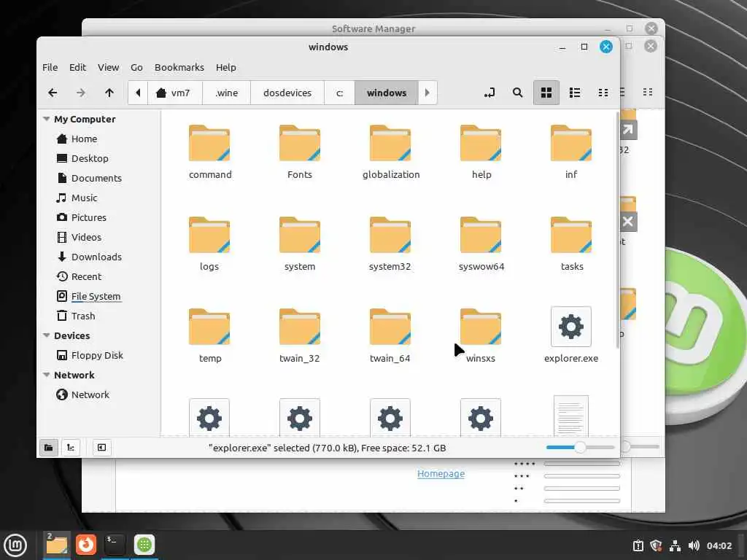Select the system folder
Image resolution: width=747 pixels, height=560 pixels.
[x=300, y=244]
